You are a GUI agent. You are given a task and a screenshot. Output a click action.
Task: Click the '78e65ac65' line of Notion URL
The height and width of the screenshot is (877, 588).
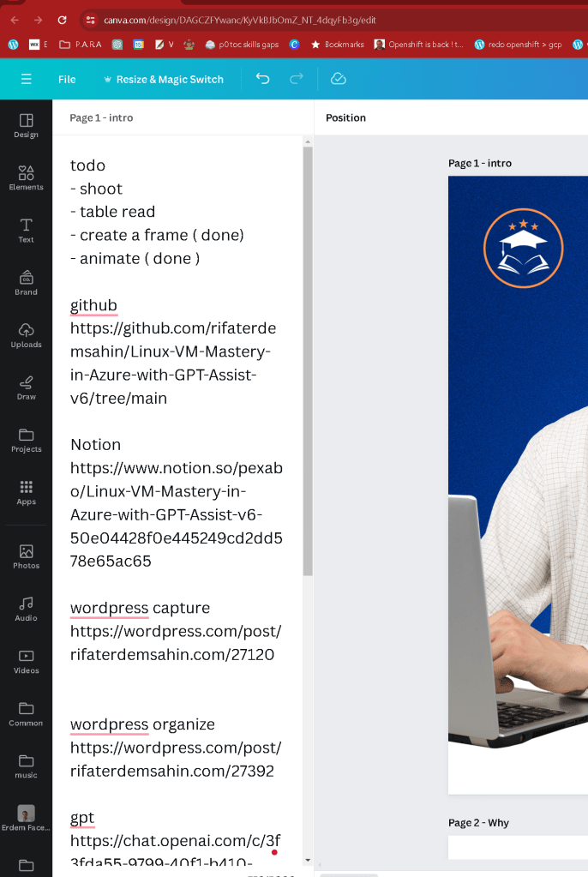point(111,561)
